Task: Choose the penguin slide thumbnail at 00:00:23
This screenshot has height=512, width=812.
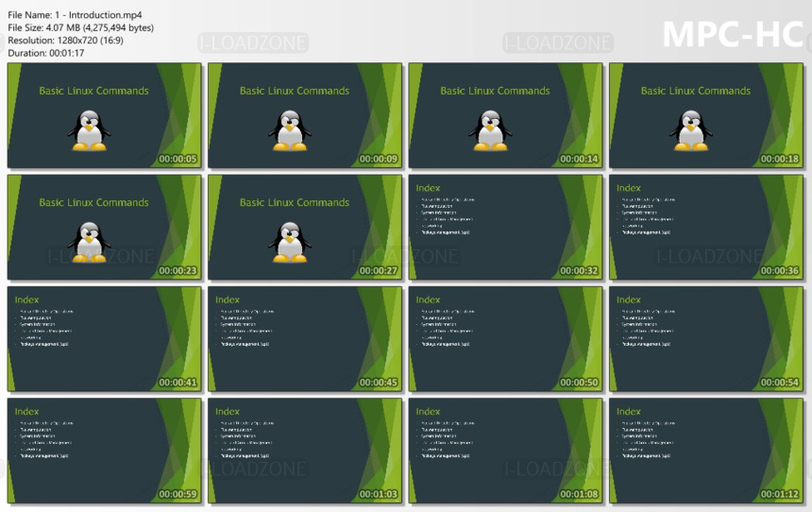Action: 104,228
